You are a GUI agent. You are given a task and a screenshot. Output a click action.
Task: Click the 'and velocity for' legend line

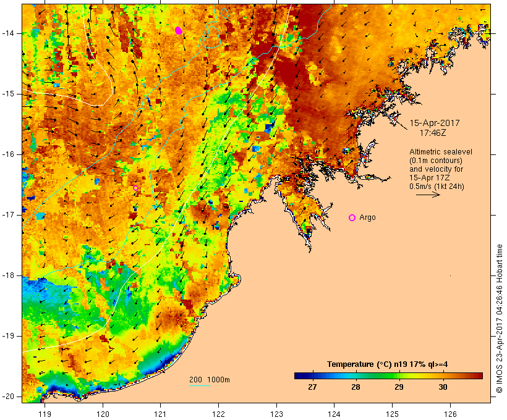(436, 169)
